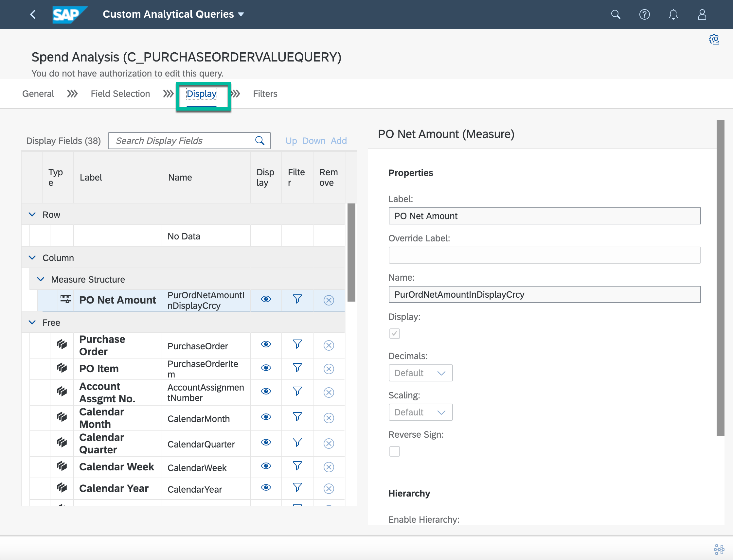The image size is (733, 560).
Task: Click the filter icon for PO Item
Action: point(297,368)
